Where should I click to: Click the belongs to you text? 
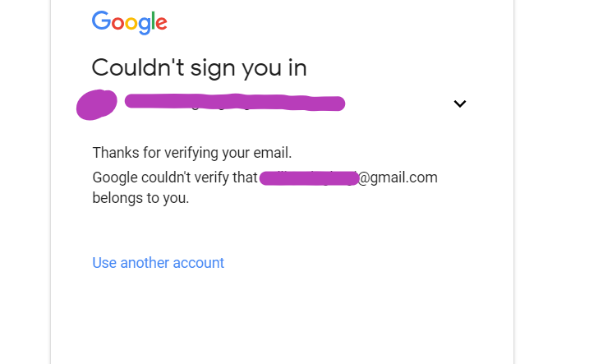tap(140, 198)
